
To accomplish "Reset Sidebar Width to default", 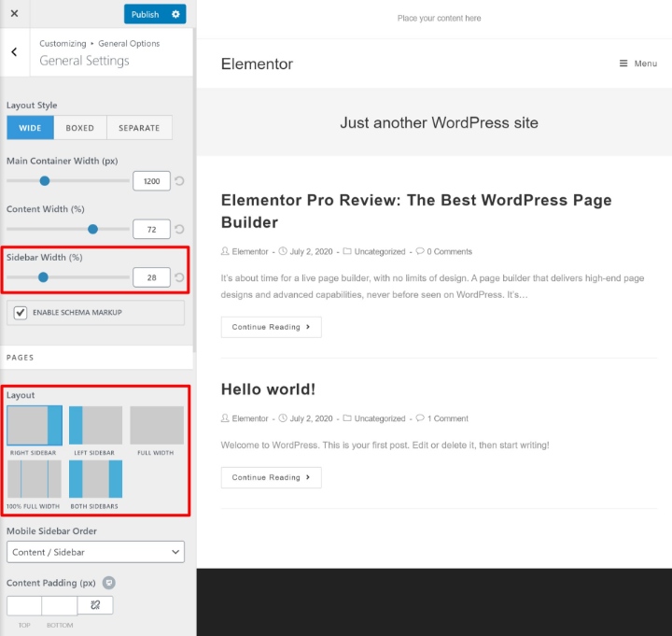I will pos(179,277).
